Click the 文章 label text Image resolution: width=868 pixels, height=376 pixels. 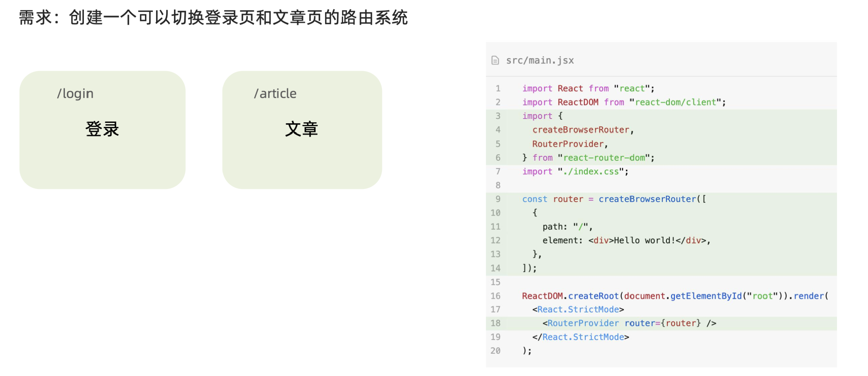pos(302,129)
